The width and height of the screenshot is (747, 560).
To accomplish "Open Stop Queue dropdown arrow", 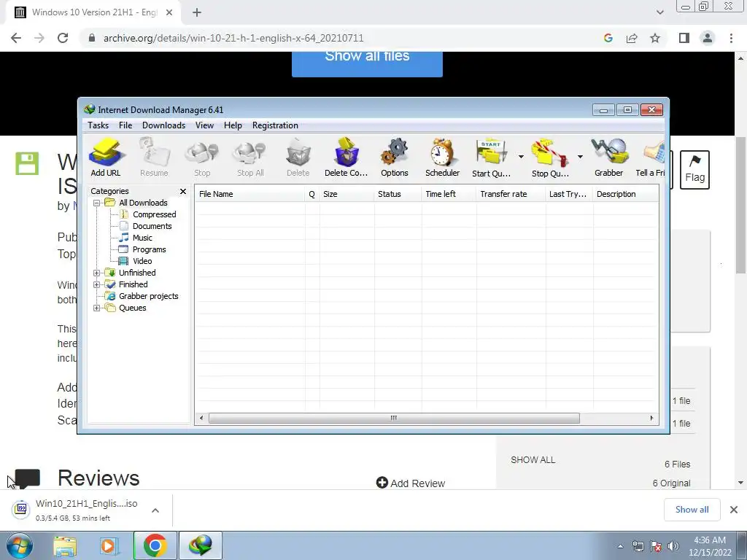I will click(x=580, y=157).
